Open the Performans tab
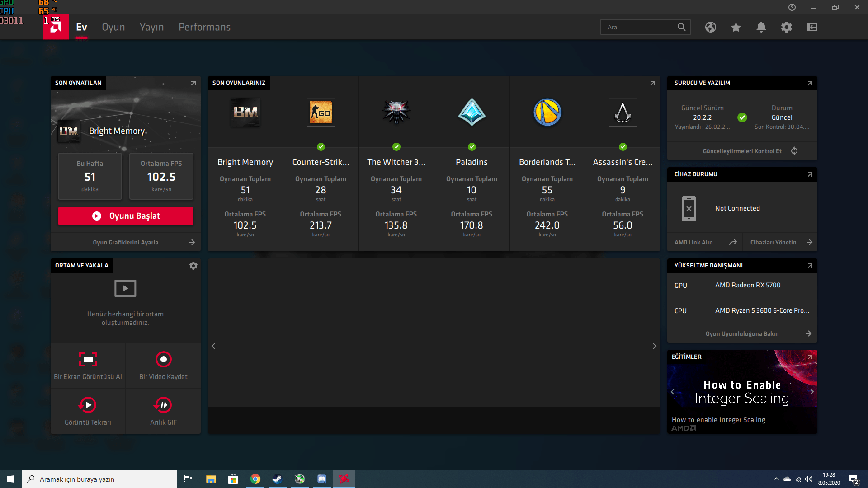The image size is (868, 488). (204, 27)
